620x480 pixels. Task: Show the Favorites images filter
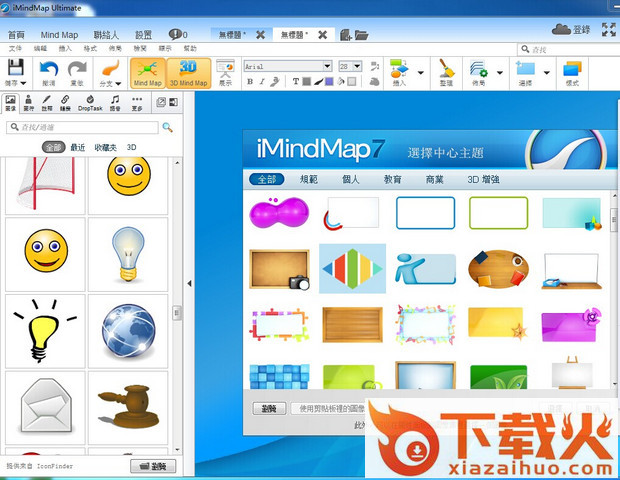[106, 147]
